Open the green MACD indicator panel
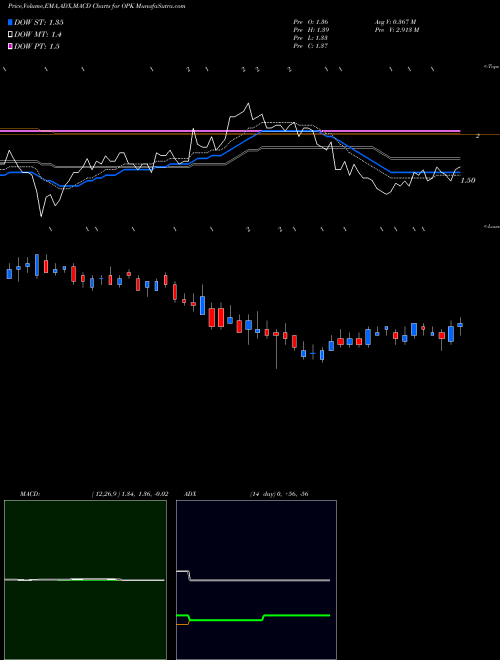The width and height of the screenshot is (500, 660). 85,580
